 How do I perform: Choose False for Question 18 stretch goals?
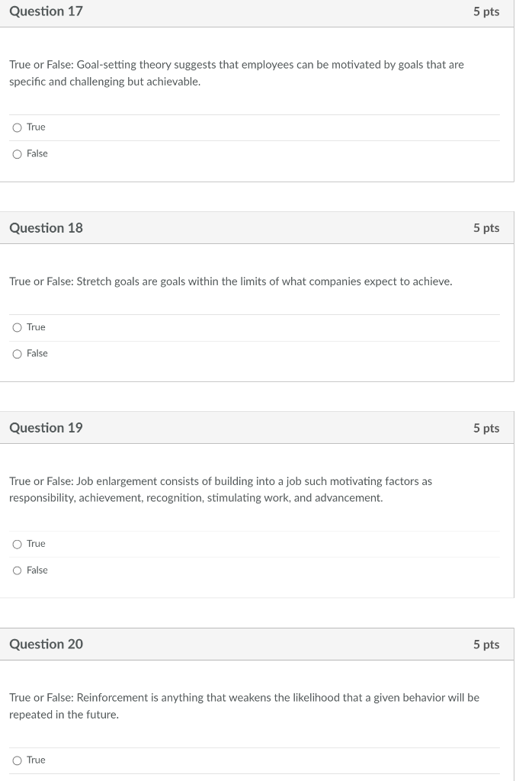tap(18, 354)
